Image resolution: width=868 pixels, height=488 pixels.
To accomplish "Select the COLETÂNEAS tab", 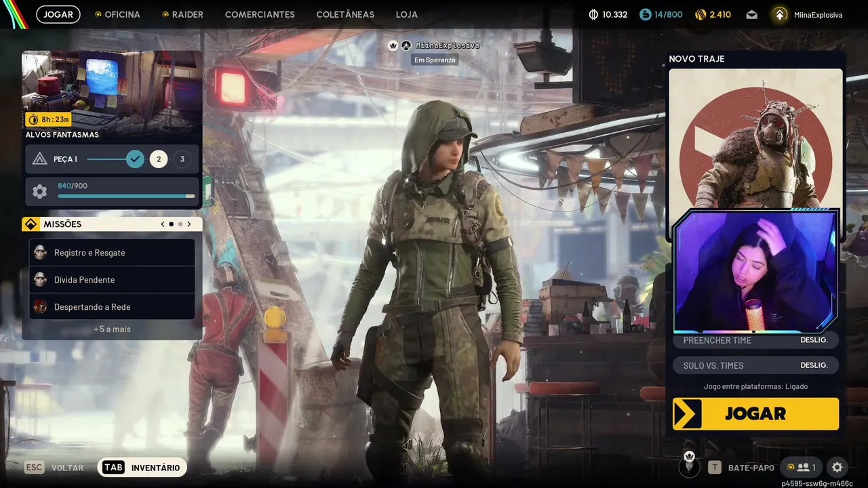I will click(x=345, y=14).
